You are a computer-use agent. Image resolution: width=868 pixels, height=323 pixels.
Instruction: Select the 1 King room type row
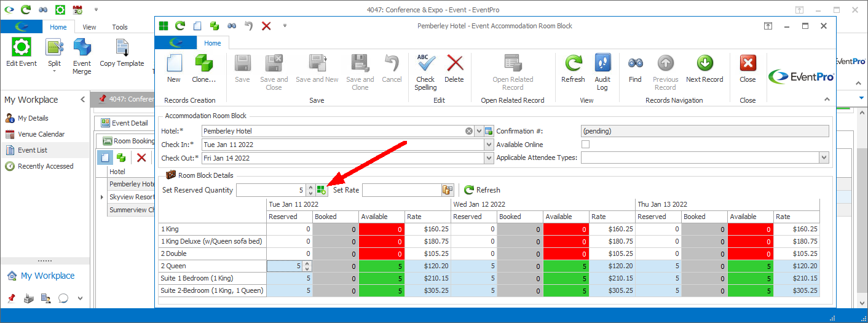(x=212, y=229)
